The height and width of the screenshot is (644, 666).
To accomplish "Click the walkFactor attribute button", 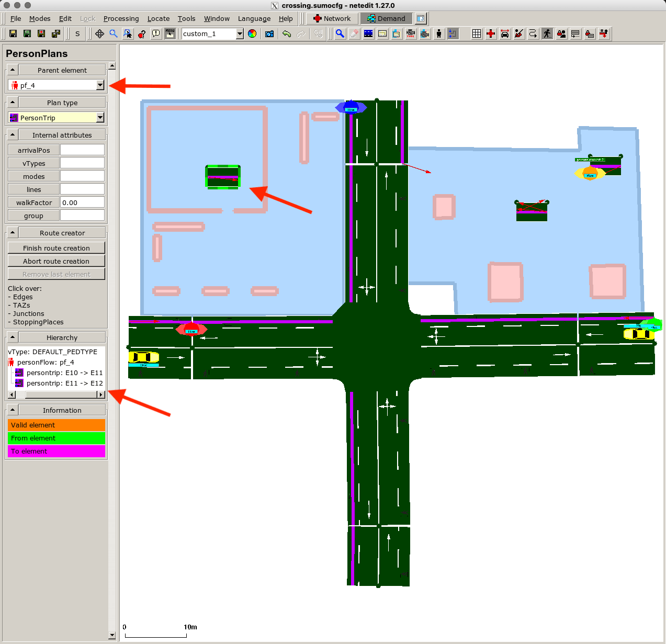I will tap(34, 202).
